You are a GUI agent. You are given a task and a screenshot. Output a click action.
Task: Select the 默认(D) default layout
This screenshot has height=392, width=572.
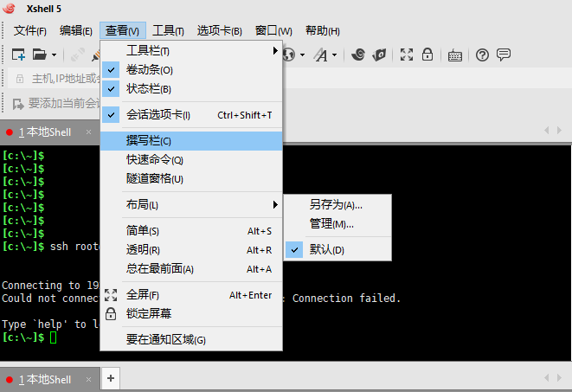tap(337, 250)
